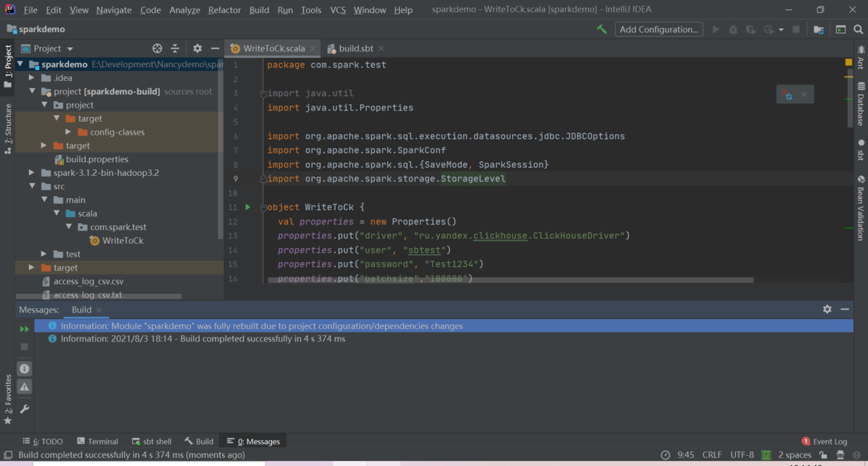Dismiss the floating sbt reload popup
This screenshot has height=466, width=868.
pos(804,94)
